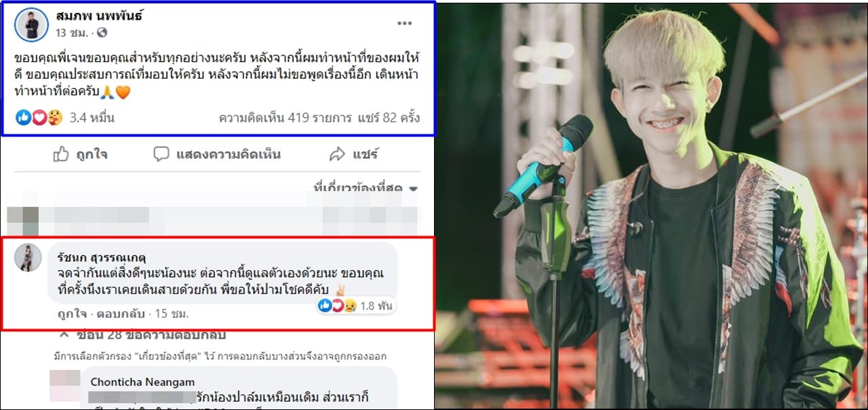The image size is (868, 410).
Task: Open the singer photo on the right
Action: pyautogui.click(x=652, y=206)
